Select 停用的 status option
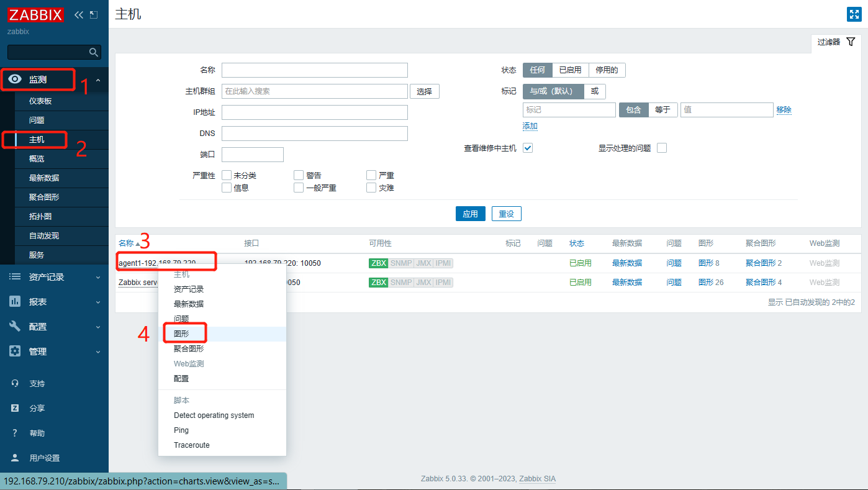The image size is (868, 490). click(x=607, y=70)
